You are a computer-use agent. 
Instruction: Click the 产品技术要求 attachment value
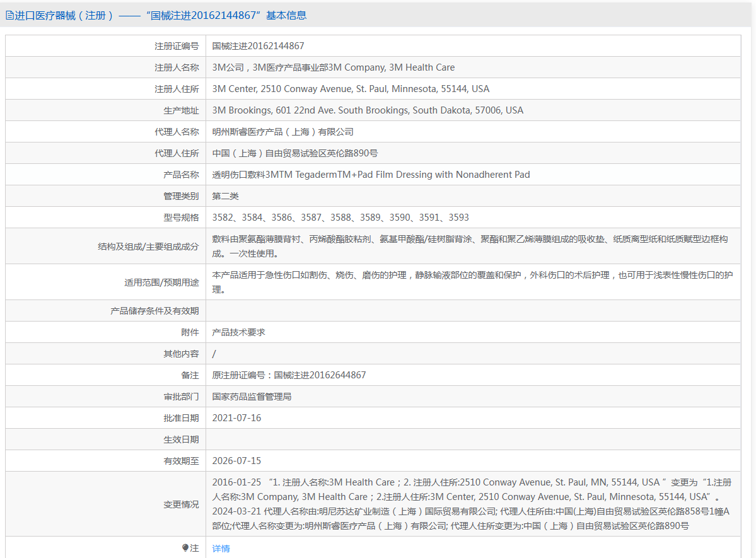[239, 332]
